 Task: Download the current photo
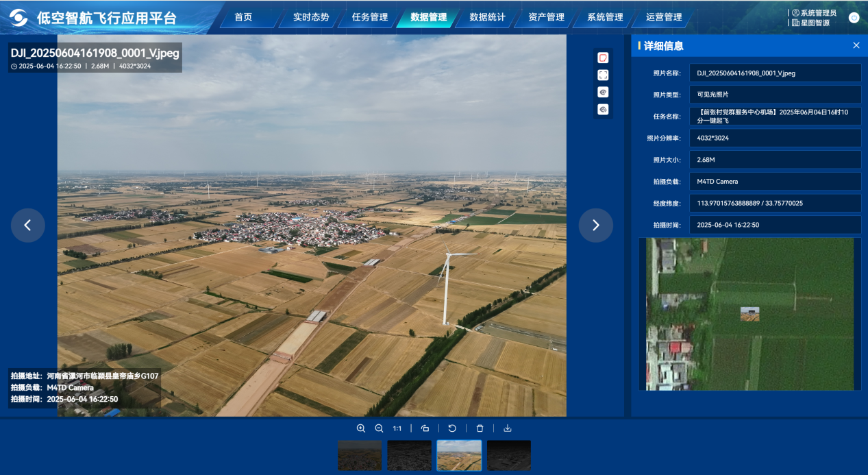tap(508, 428)
